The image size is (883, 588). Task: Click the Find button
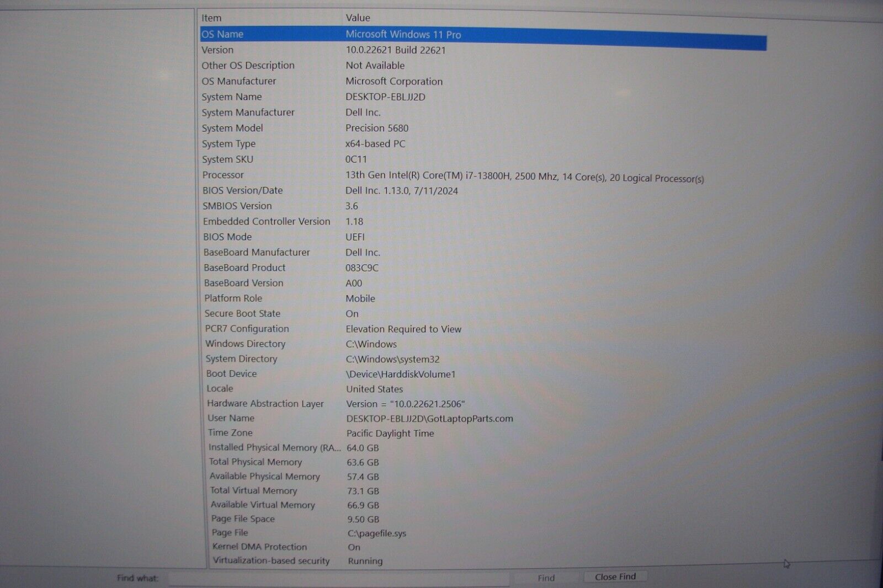coord(546,578)
